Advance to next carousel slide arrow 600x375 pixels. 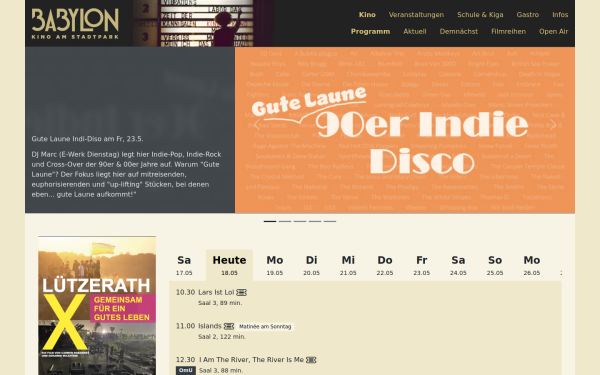[x=553, y=124]
